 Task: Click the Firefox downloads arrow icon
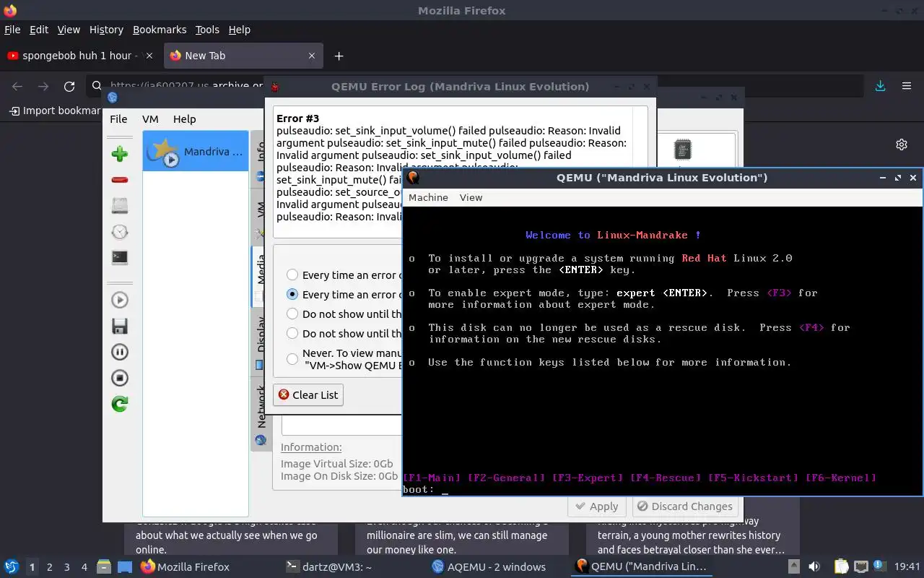point(880,86)
